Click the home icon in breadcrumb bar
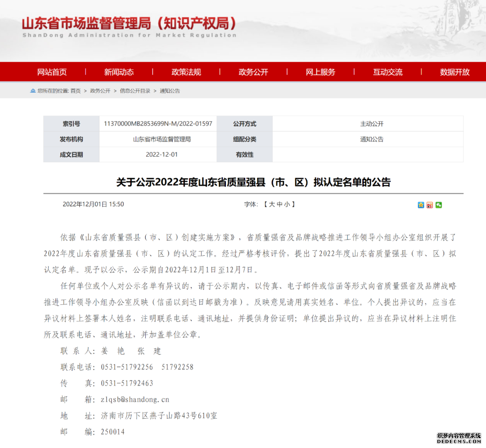 click(33, 91)
